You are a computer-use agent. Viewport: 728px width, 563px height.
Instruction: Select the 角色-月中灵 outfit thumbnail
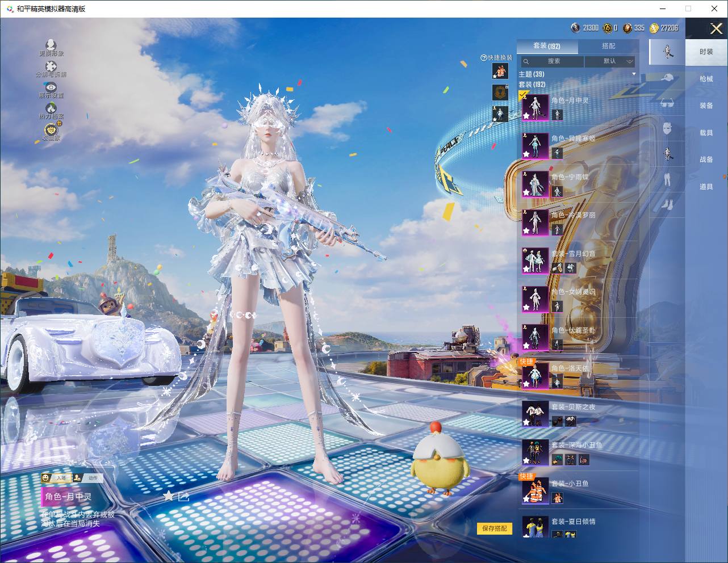point(535,107)
